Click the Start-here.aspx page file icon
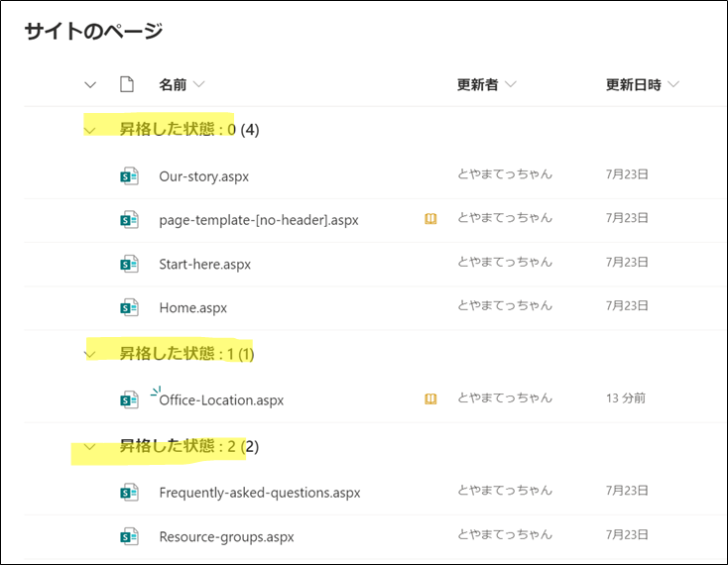The width and height of the screenshot is (728, 565). pyautogui.click(x=129, y=264)
